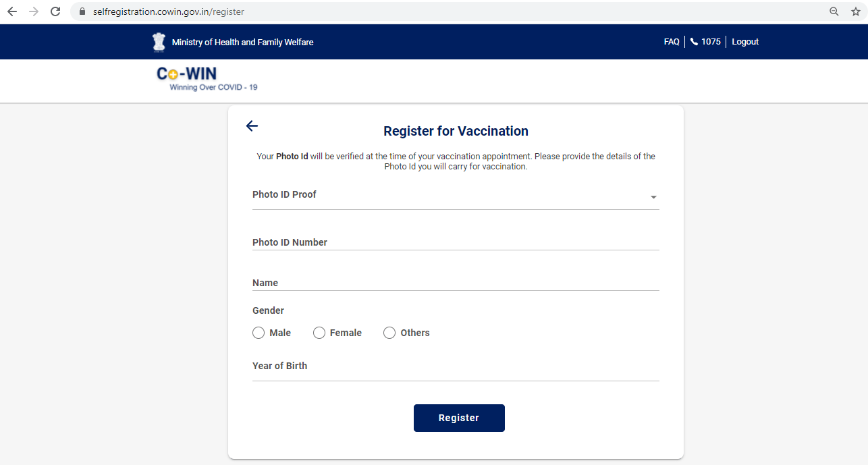This screenshot has height=465, width=868.
Task: Click the browser back arrow
Action: (12, 11)
